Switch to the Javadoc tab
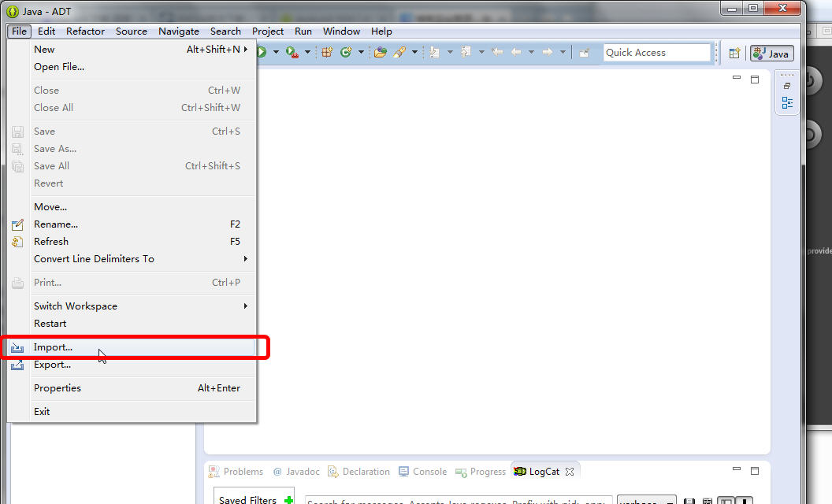 tap(296, 472)
